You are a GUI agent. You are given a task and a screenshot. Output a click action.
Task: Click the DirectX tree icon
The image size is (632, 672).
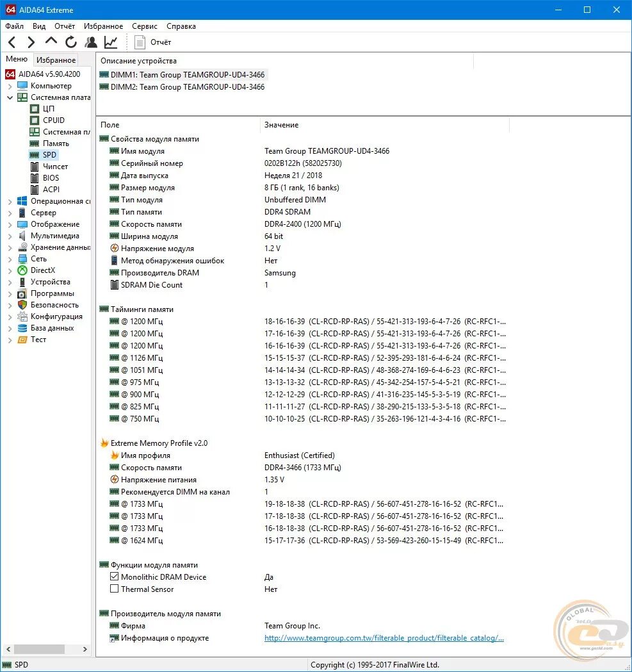(x=22, y=270)
